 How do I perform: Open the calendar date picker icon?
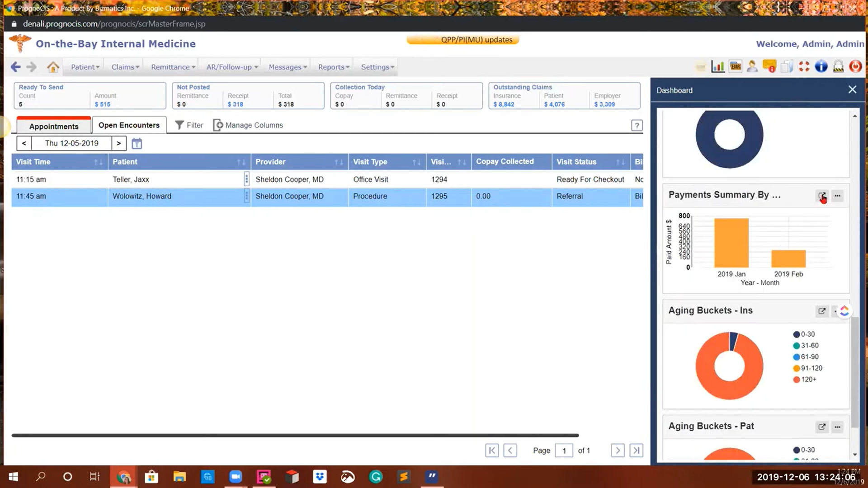click(x=137, y=144)
